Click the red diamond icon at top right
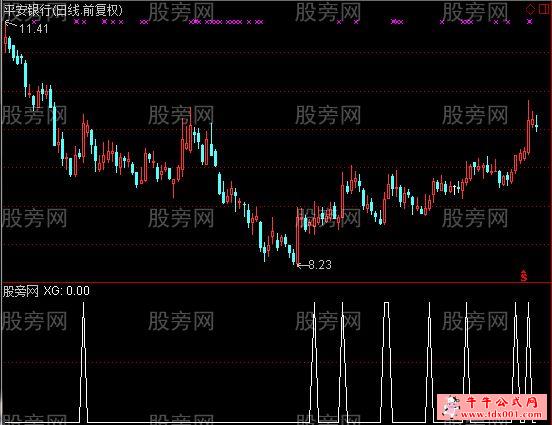552x425 pixels. point(530,9)
